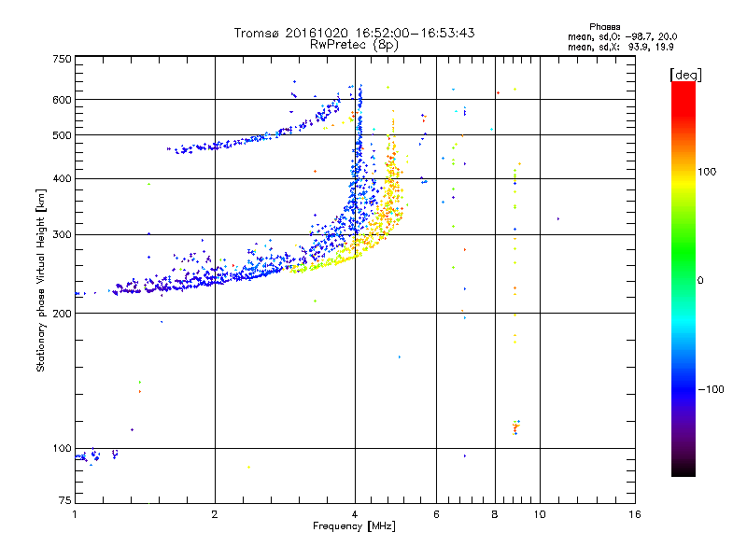Click the x-axis tick label '6'

tap(436, 514)
